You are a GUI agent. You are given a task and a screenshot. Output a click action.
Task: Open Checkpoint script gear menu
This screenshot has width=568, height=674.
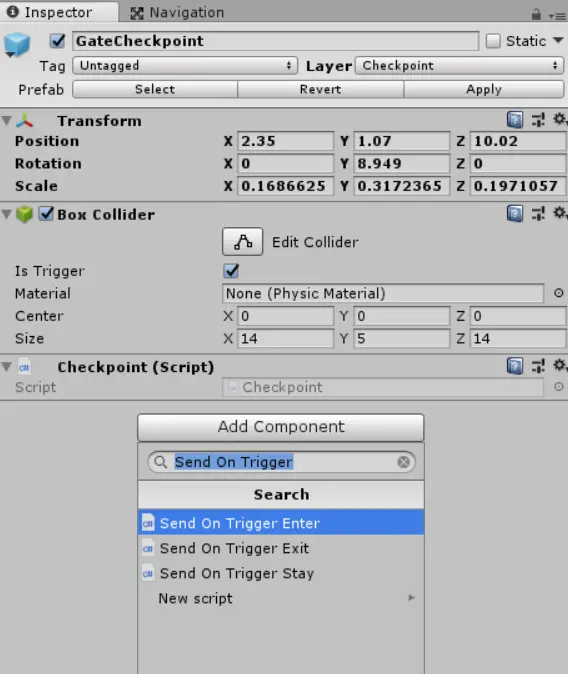(559, 365)
